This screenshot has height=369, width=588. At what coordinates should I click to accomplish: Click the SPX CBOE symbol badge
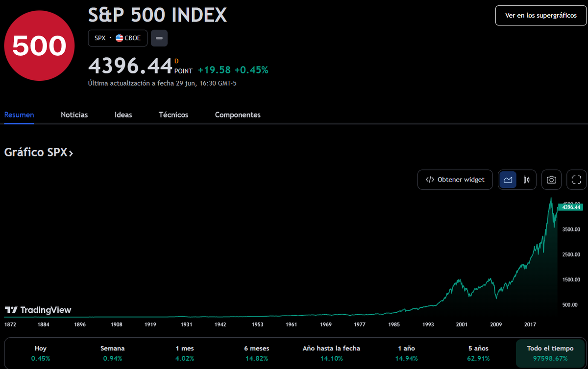[x=118, y=38]
